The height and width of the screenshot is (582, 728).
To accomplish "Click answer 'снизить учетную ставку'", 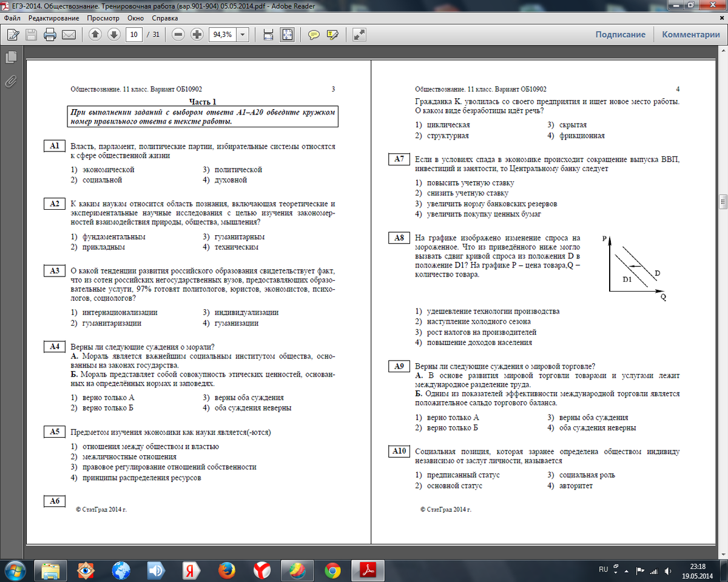I will (468, 193).
